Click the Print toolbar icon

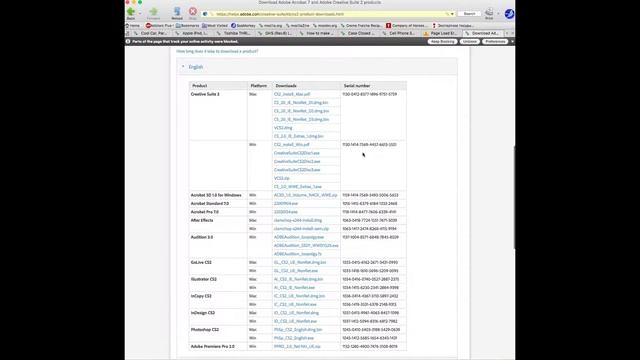pyautogui.click(x=489, y=12)
